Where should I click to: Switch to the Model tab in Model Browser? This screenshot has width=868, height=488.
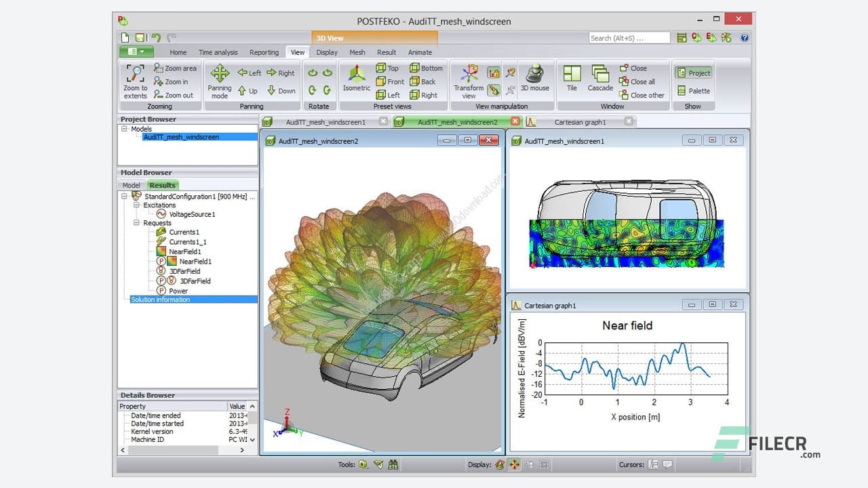tap(131, 185)
